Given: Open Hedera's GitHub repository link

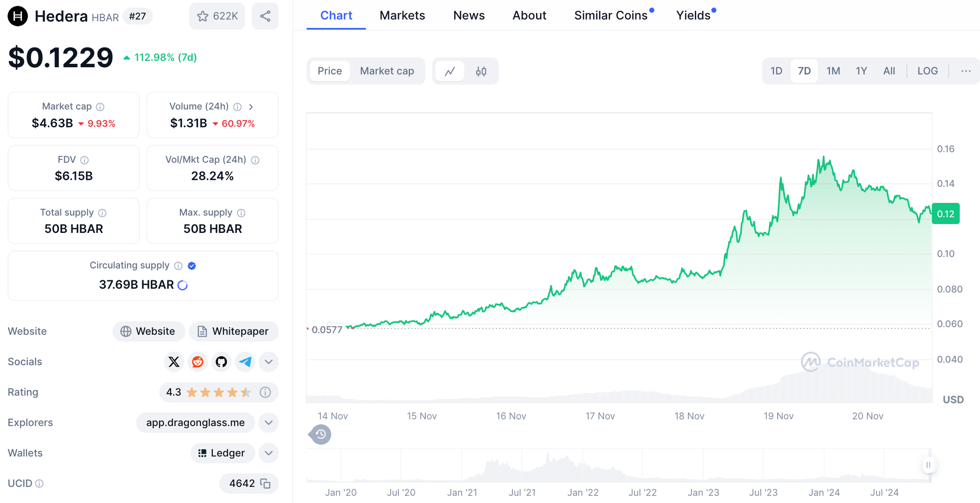Looking at the screenshot, I should point(221,362).
